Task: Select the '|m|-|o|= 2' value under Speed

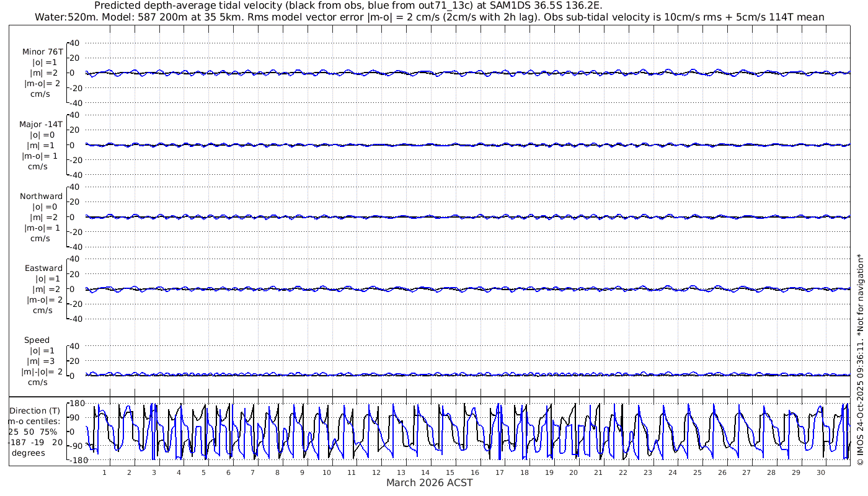Action: point(41,372)
